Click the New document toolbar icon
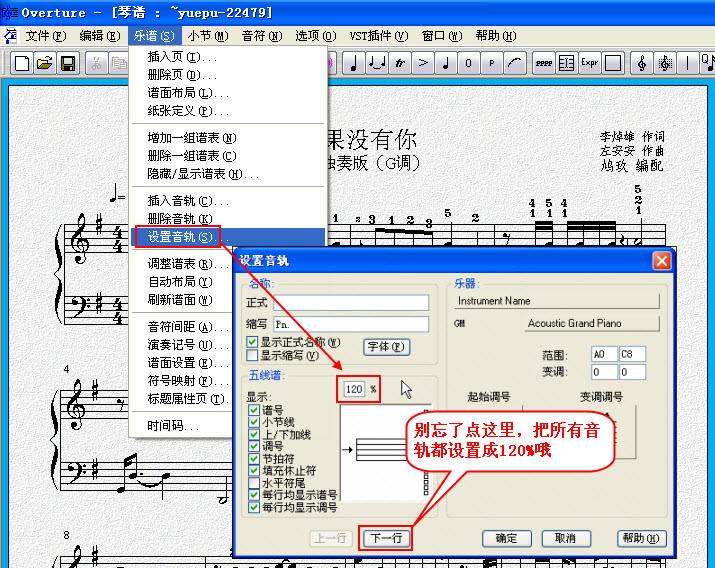 [21, 63]
